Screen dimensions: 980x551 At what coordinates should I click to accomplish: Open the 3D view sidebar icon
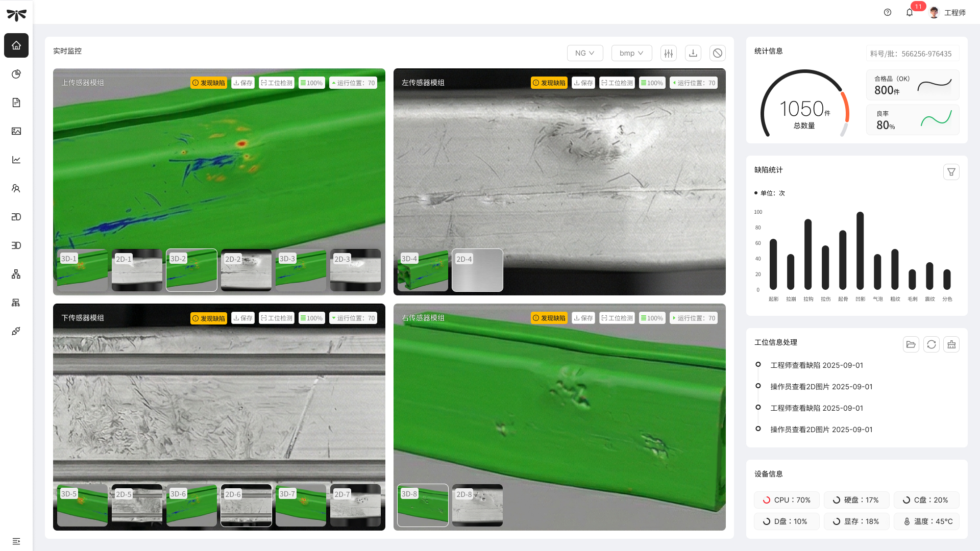pos(16,245)
